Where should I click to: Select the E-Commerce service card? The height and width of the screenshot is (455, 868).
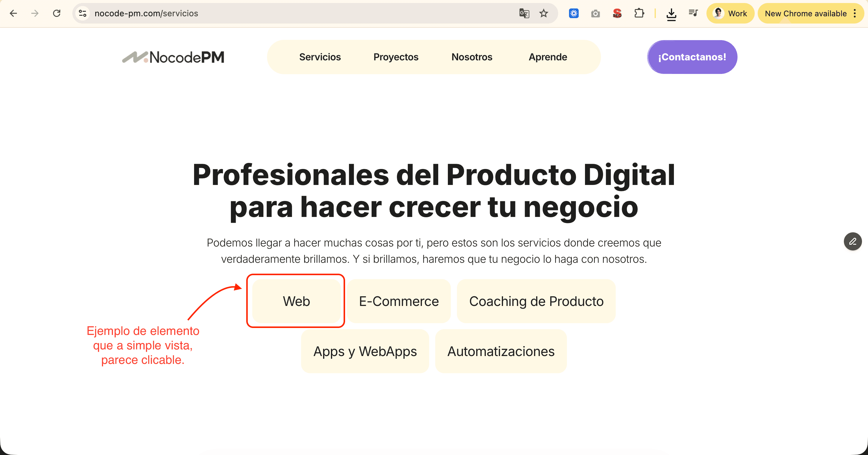point(399,301)
